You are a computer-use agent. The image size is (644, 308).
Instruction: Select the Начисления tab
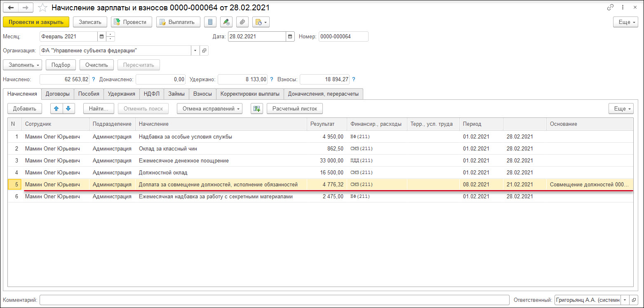pyautogui.click(x=22, y=94)
